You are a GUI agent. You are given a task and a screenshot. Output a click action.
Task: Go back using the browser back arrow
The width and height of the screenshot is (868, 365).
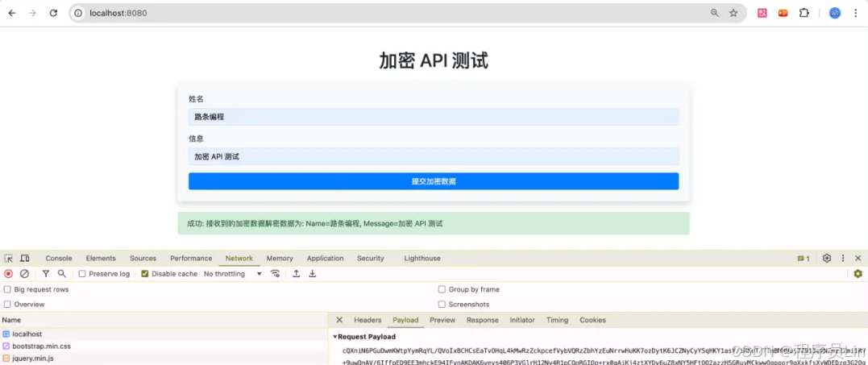click(12, 13)
